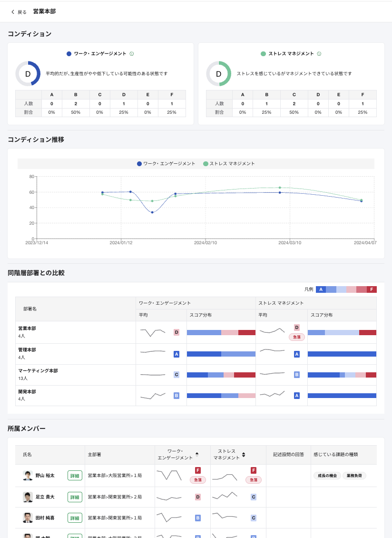Open info icon beside ワーク・エンゲージメント title
The image size is (392, 538).
(x=132, y=54)
